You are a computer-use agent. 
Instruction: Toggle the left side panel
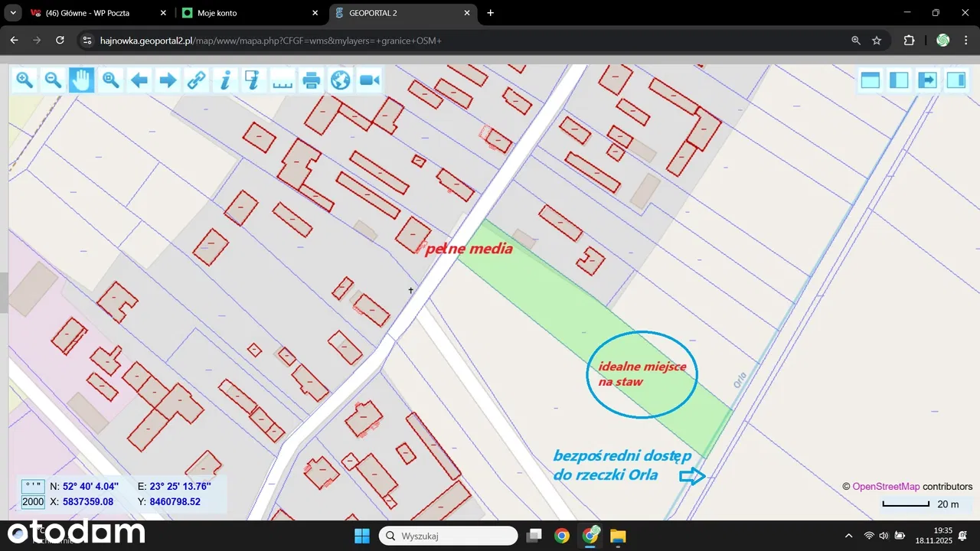[x=899, y=80]
